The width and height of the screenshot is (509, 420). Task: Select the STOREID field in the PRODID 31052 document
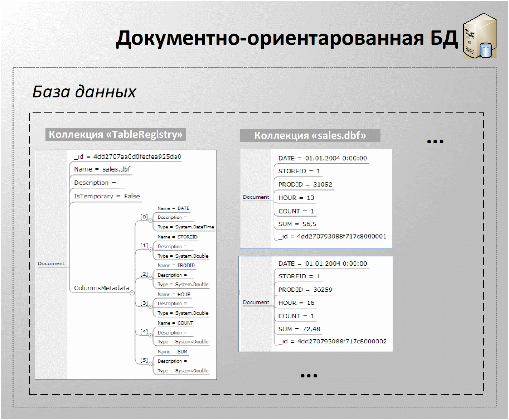click(299, 171)
